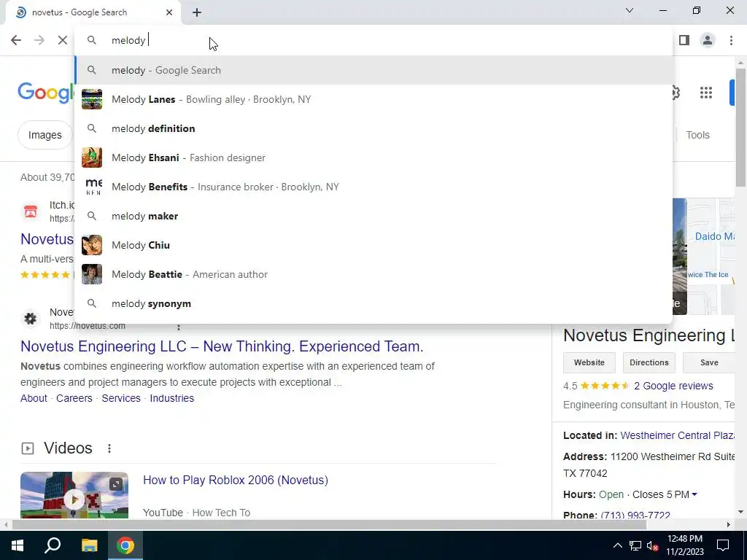Open File Explorer from the taskbar
The image size is (747, 560).
89,545
